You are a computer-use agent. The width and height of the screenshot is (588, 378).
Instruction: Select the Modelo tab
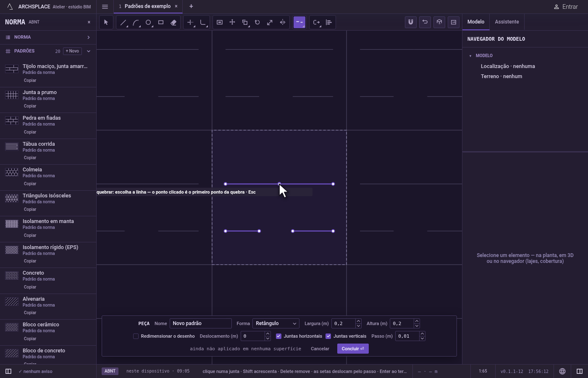pyautogui.click(x=476, y=22)
